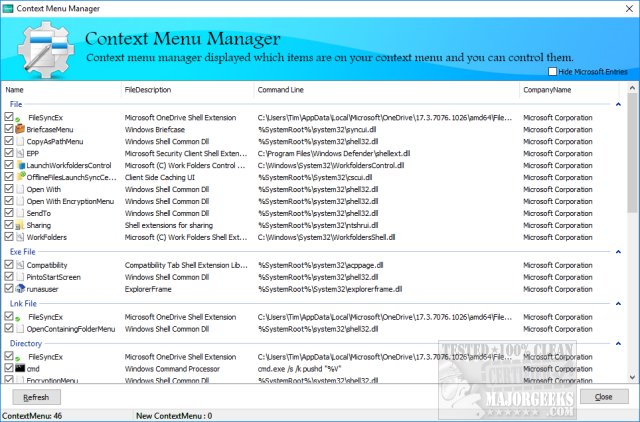This screenshot has height=422, width=640.
Task: Click the Refresh button
Action: point(36,397)
